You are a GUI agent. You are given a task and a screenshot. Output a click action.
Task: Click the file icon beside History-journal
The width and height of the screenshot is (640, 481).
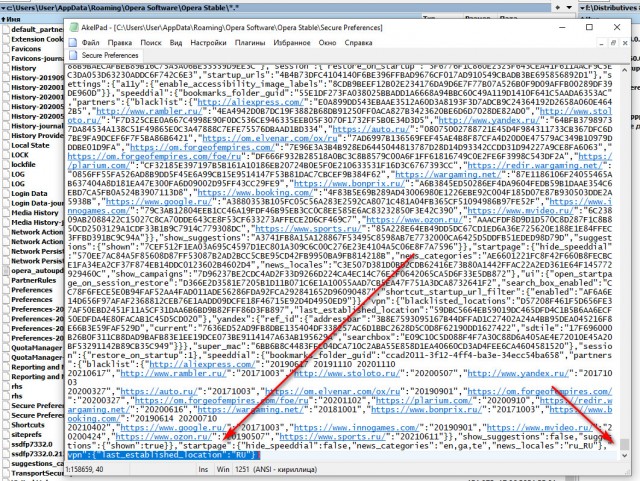pos(6,126)
